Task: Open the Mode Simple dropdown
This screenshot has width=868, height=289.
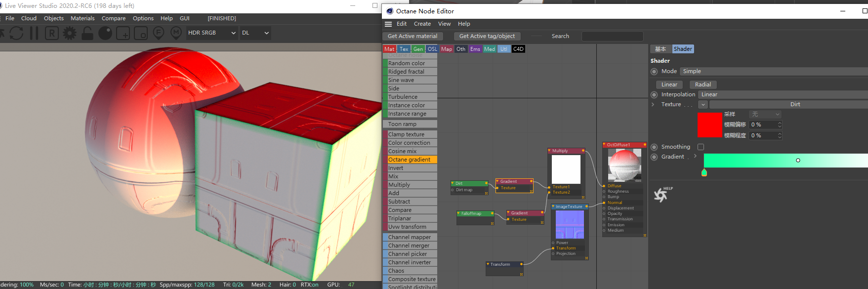Action: (x=774, y=71)
